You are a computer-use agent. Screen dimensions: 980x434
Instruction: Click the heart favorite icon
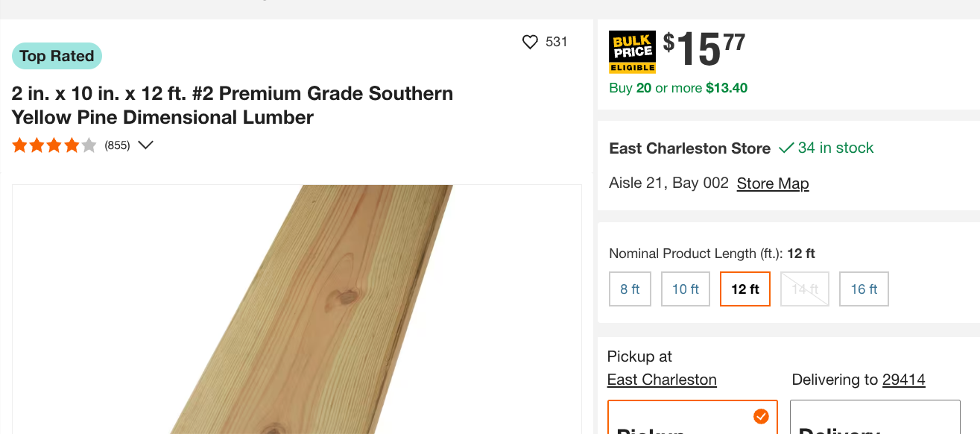click(x=530, y=42)
